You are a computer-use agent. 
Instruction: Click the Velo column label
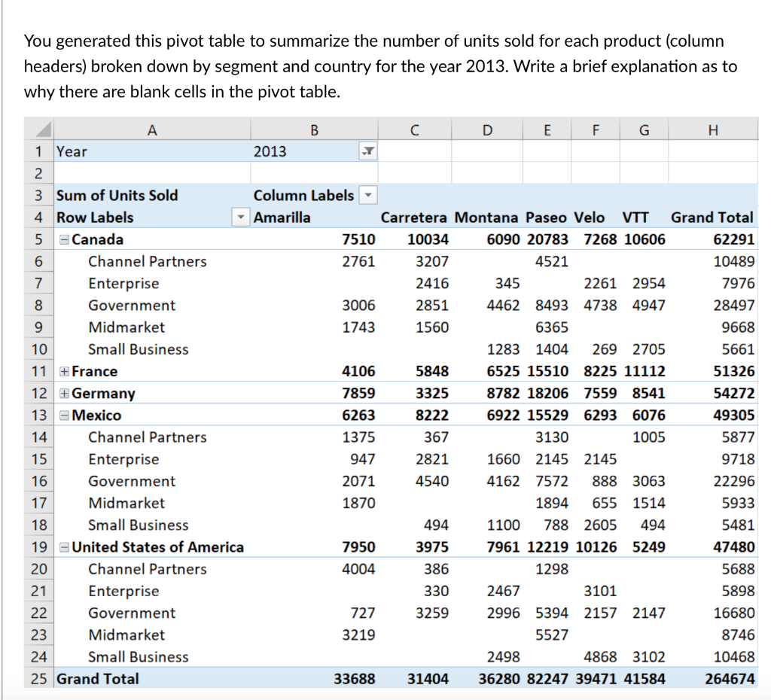point(589,218)
